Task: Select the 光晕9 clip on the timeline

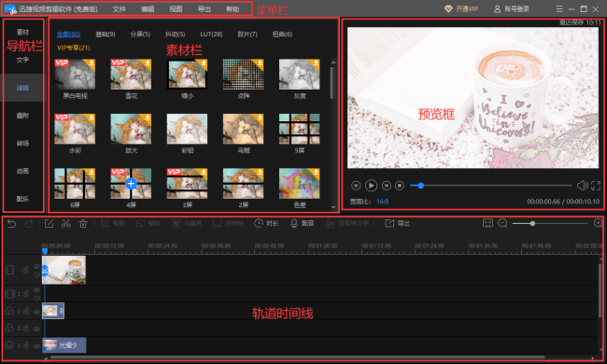Action: (x=64, y=345)
